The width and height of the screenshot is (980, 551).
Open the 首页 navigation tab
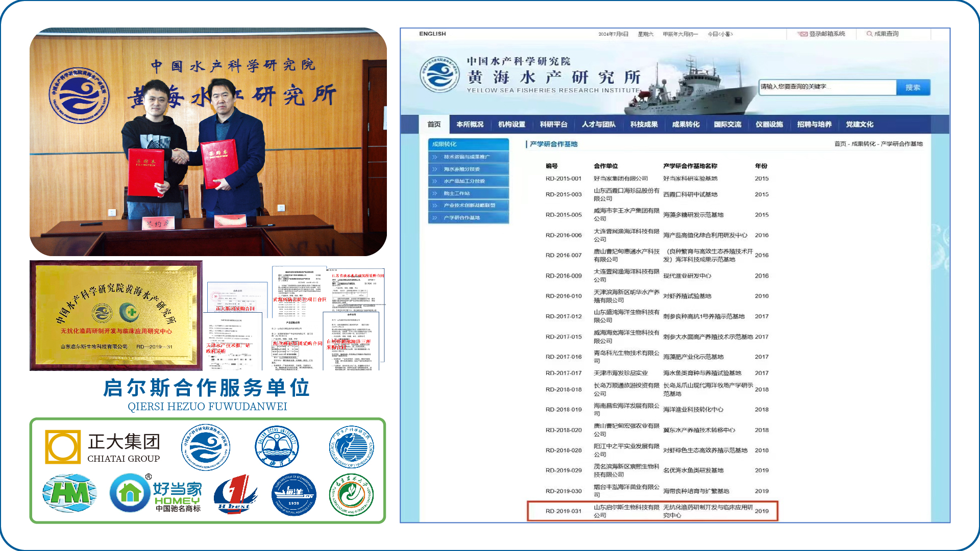pyautogui.click(x=434, y=124)
